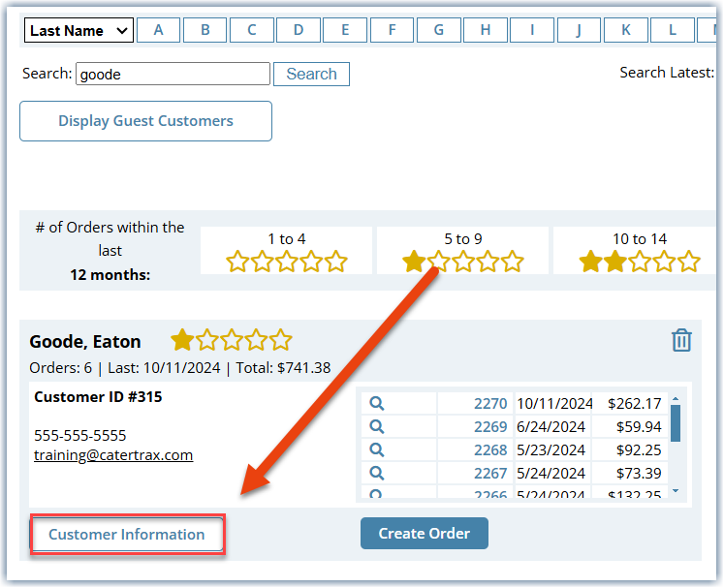Filter customers by letter G

(439, 30)
